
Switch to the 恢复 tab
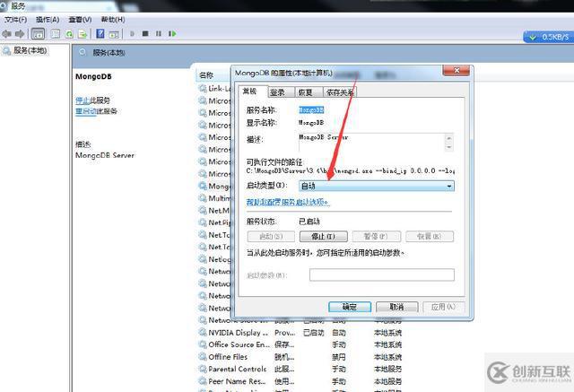(309, 92)
